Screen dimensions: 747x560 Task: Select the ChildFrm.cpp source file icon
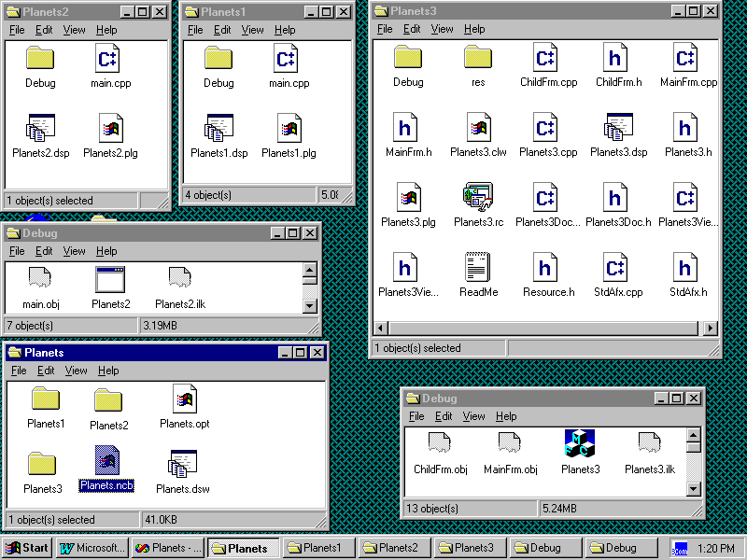pos(548,59)
